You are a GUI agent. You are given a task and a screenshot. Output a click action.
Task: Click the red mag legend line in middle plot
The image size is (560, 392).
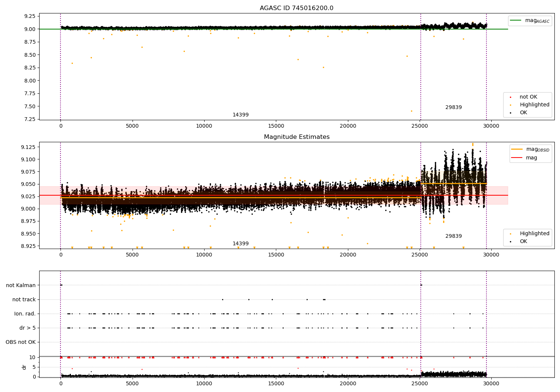pyautogui.click(x=517, y=158)
